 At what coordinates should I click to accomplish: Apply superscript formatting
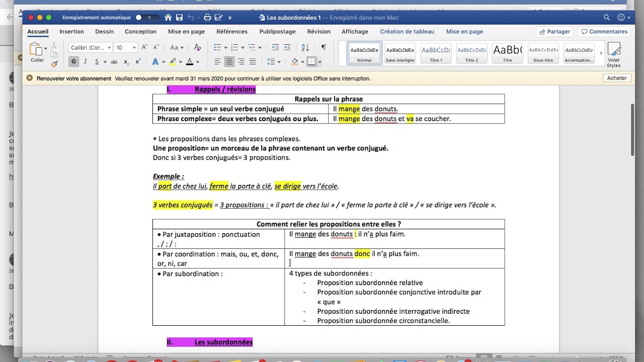click(x=137, y=62)
